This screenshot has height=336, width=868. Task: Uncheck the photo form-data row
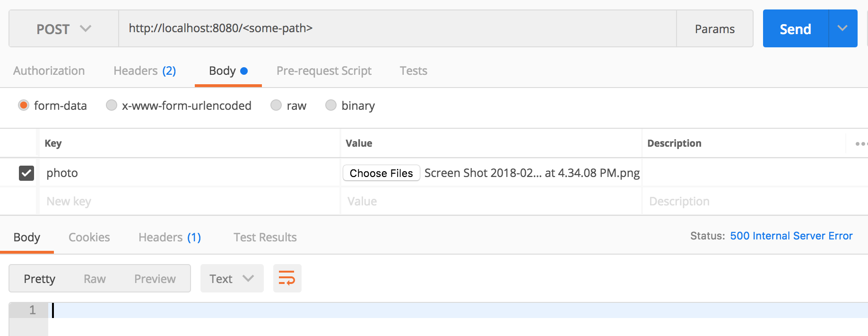click(26, 173)
